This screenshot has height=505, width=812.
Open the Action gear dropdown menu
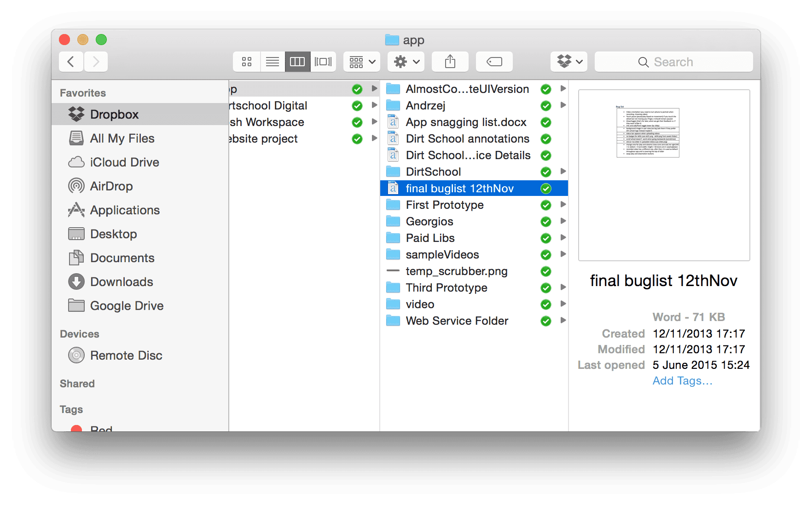point(406,62)
